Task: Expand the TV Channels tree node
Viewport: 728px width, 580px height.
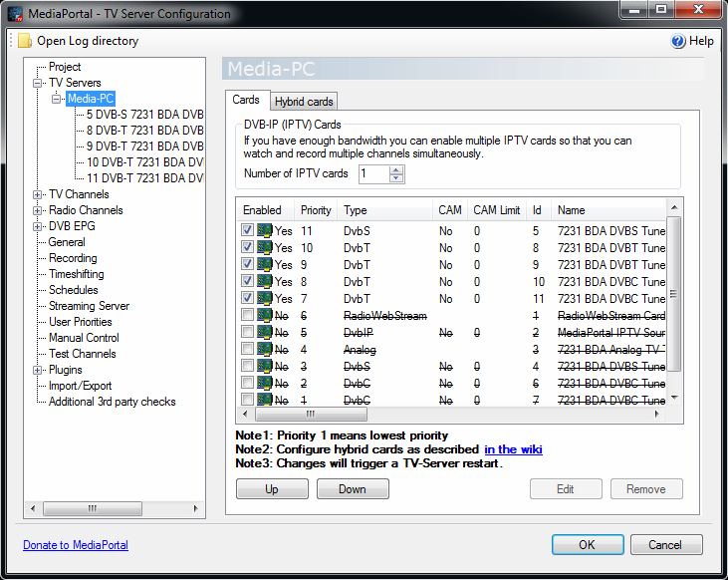Action: pyautogui.click(x=37, y=194)
